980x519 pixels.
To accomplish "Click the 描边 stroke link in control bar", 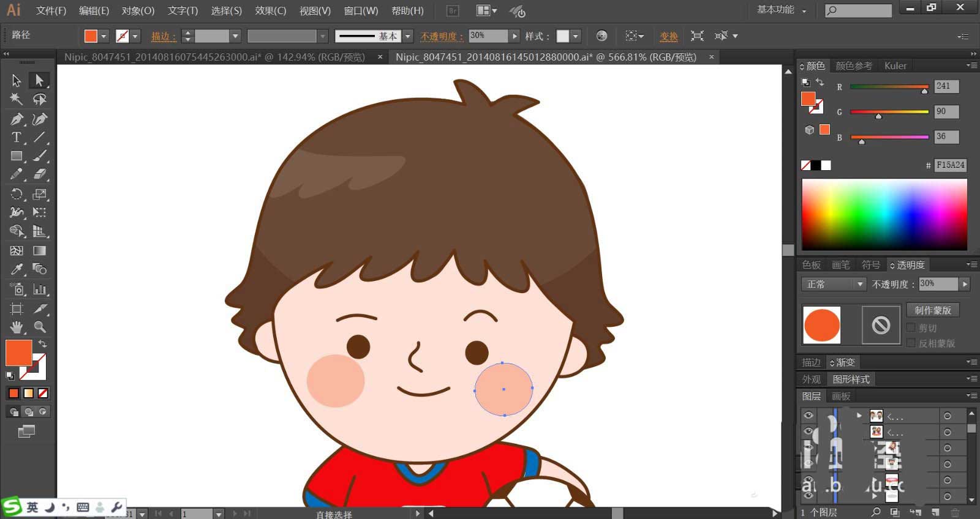I will 163,36.
